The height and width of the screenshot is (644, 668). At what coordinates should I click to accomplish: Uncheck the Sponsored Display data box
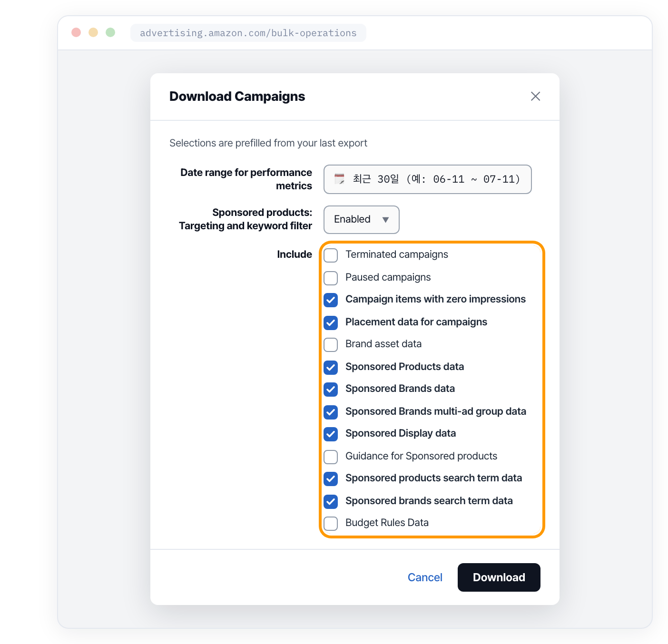(331, 434)
